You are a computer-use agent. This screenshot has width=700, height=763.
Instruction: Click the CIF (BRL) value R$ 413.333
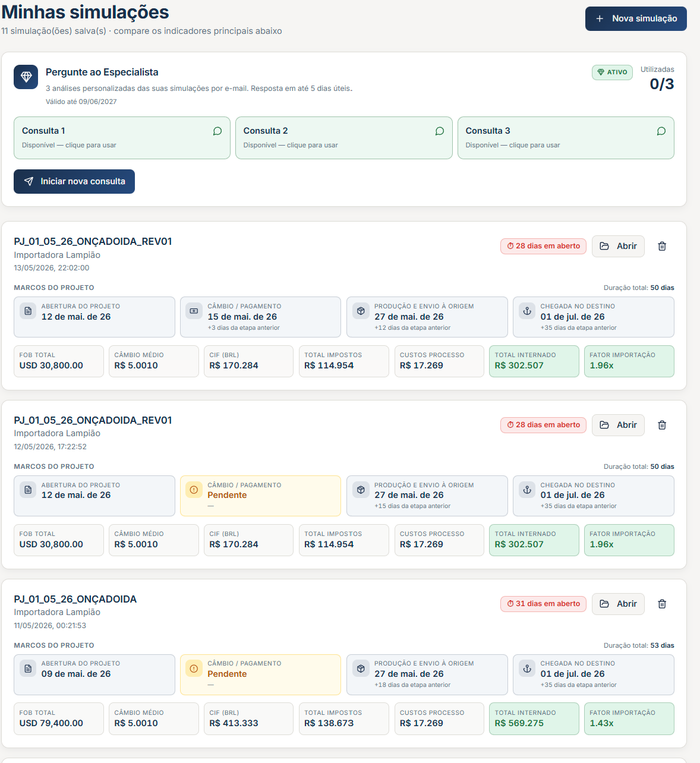click(234, 723)
